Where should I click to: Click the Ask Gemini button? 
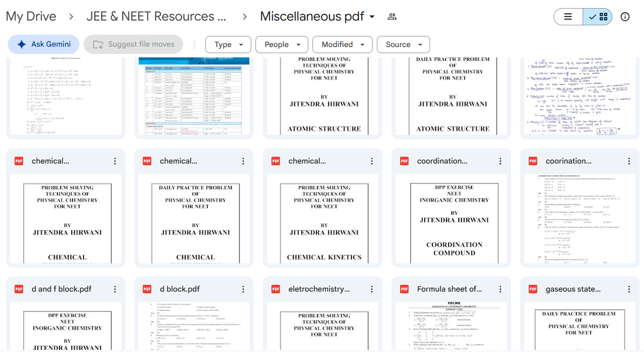[x=43, y=44]
